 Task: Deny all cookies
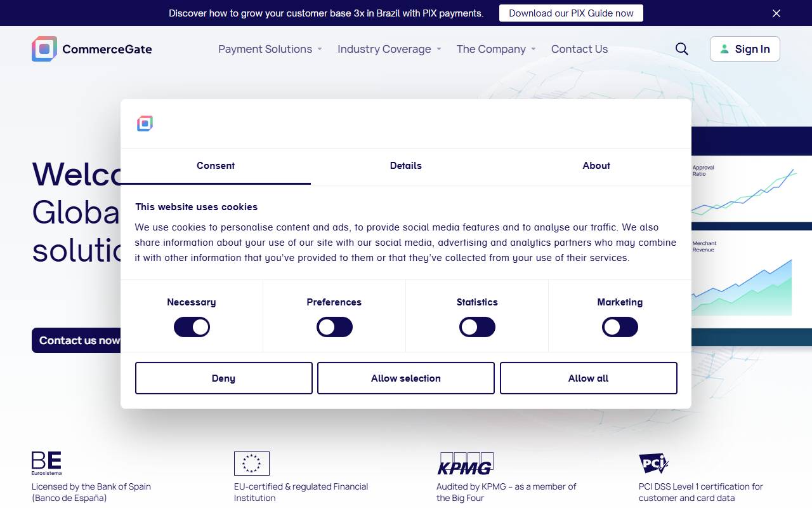[224, 378]
